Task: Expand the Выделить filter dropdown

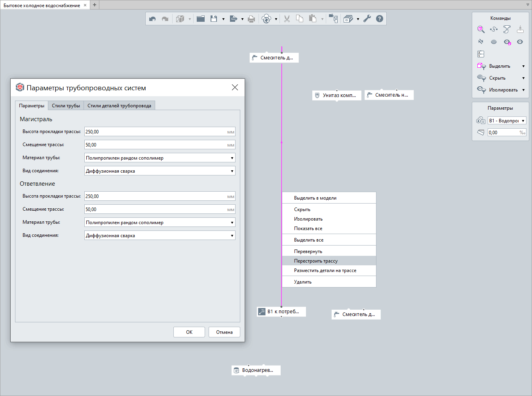Action: pyautogui.click(x=523, y=66)
